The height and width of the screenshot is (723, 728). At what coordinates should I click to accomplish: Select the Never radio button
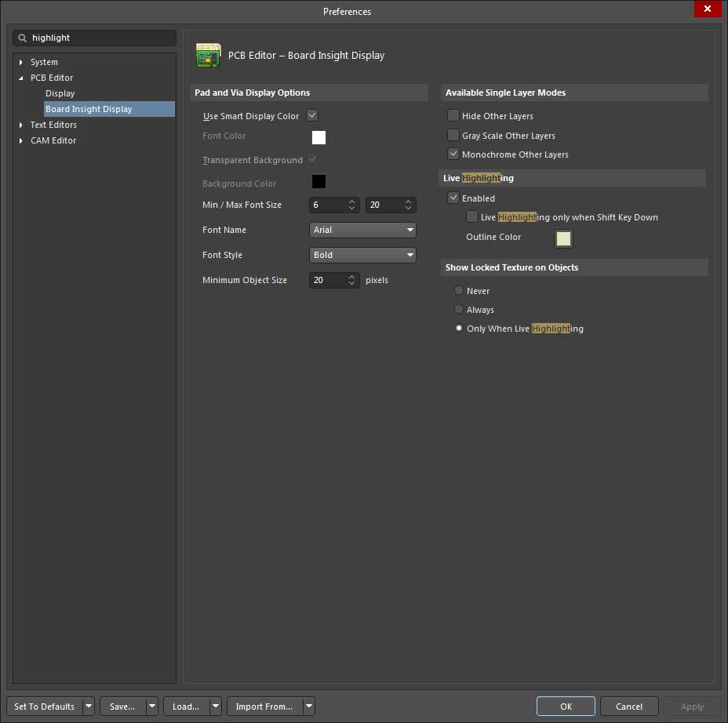point(459,291)
